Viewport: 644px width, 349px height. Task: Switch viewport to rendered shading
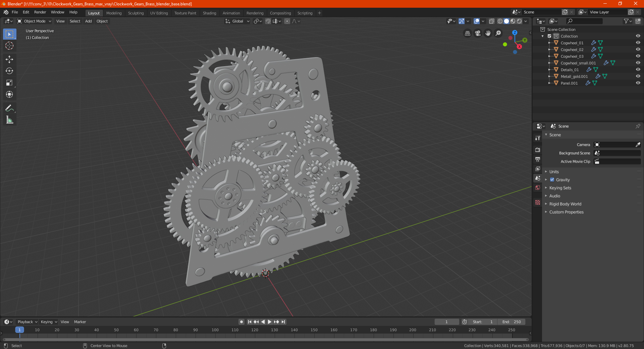519,21
